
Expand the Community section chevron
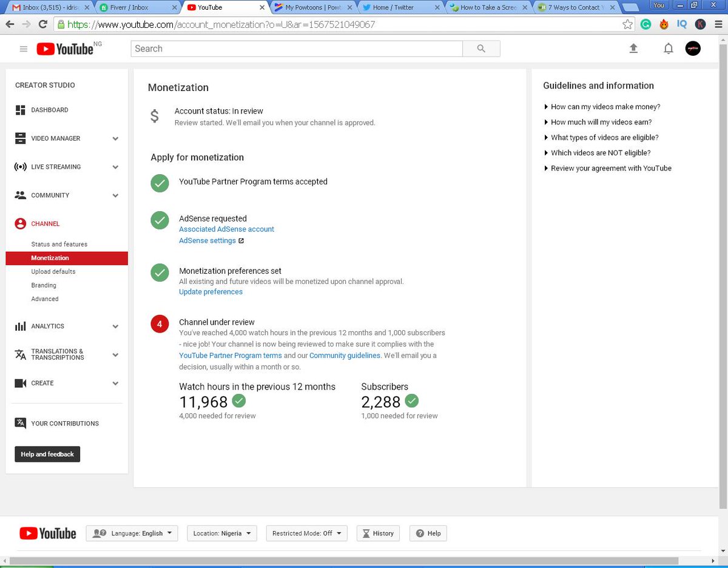115,196
